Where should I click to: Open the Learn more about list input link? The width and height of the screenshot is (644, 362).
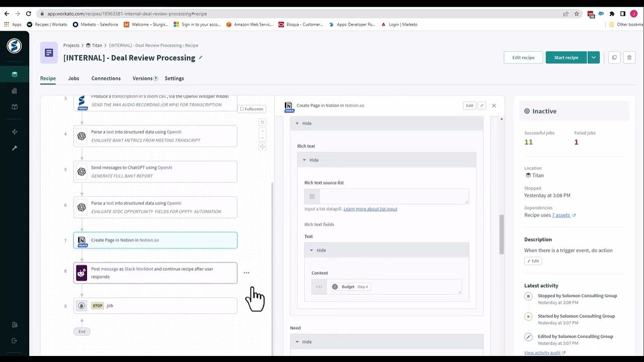370,209
